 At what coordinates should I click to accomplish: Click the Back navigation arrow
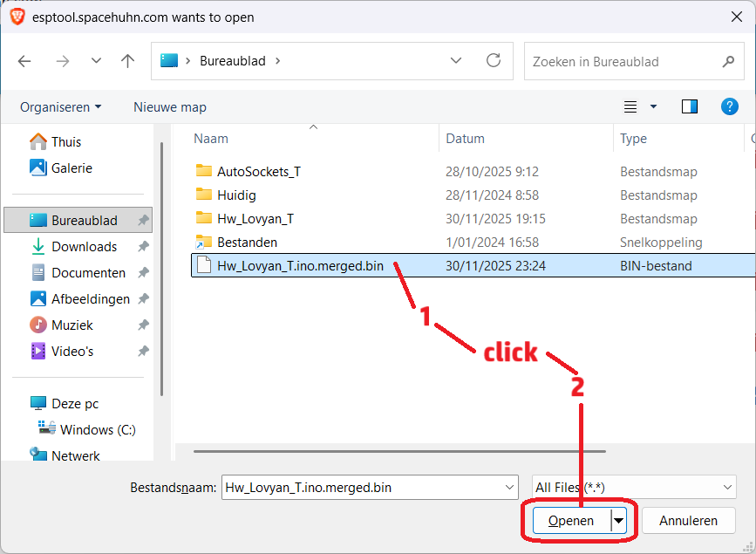click(x=24, y=61)
